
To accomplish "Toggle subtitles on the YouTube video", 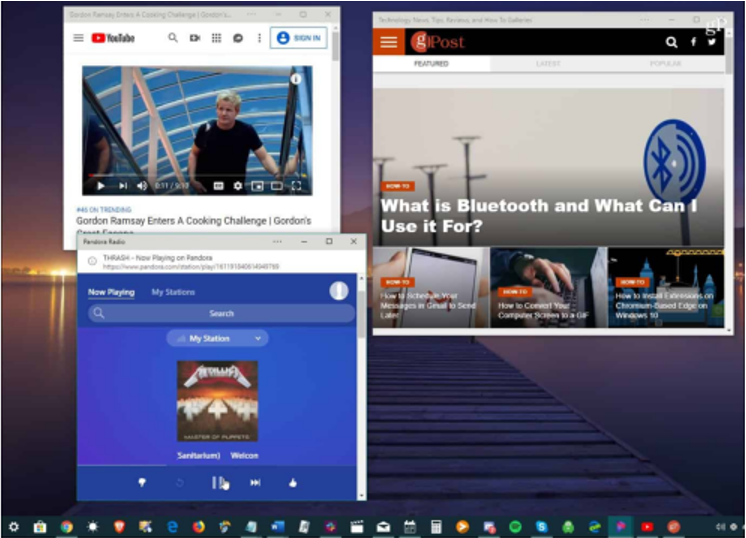I will click(x=218, y=186).
